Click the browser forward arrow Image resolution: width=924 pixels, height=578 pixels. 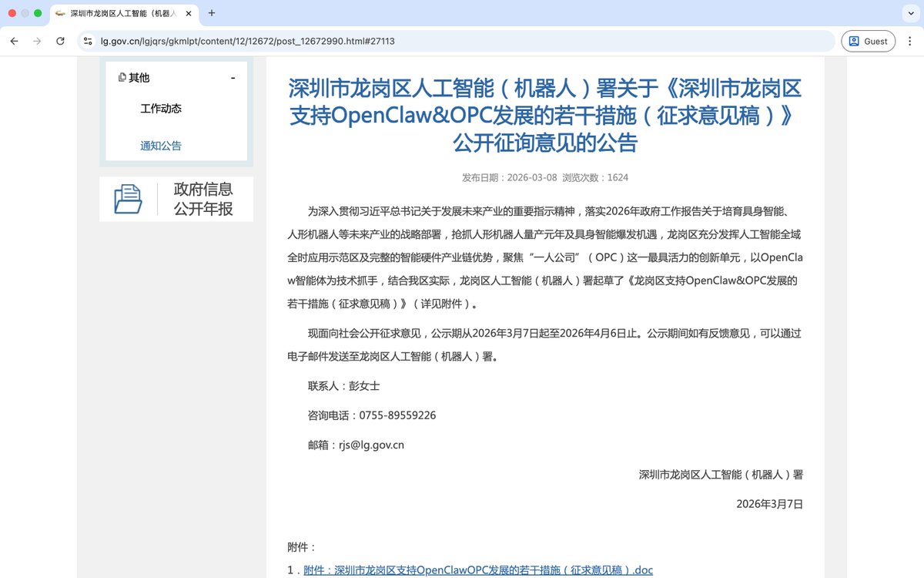tap(37, 41)
